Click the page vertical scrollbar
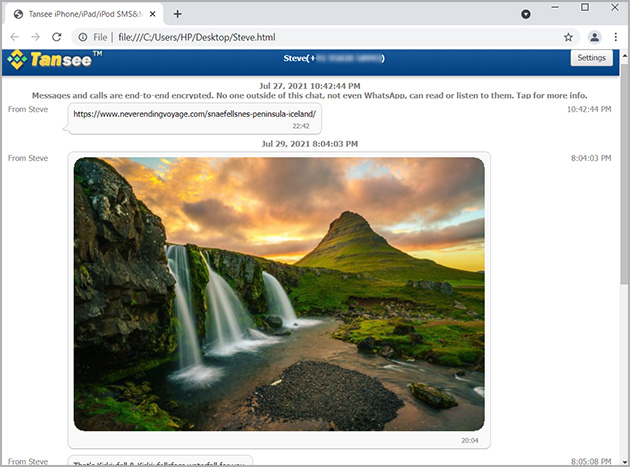The image size is (630, 467). (624, 250)
